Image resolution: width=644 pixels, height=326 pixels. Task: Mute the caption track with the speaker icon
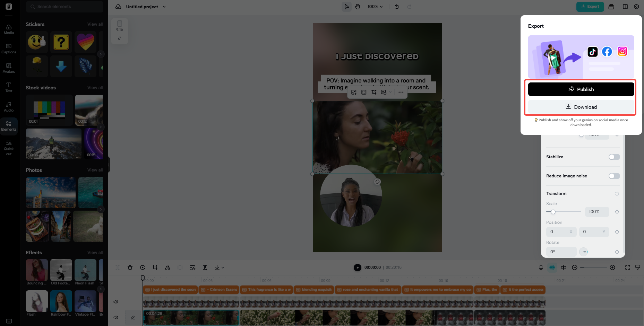tap(116, 301)
